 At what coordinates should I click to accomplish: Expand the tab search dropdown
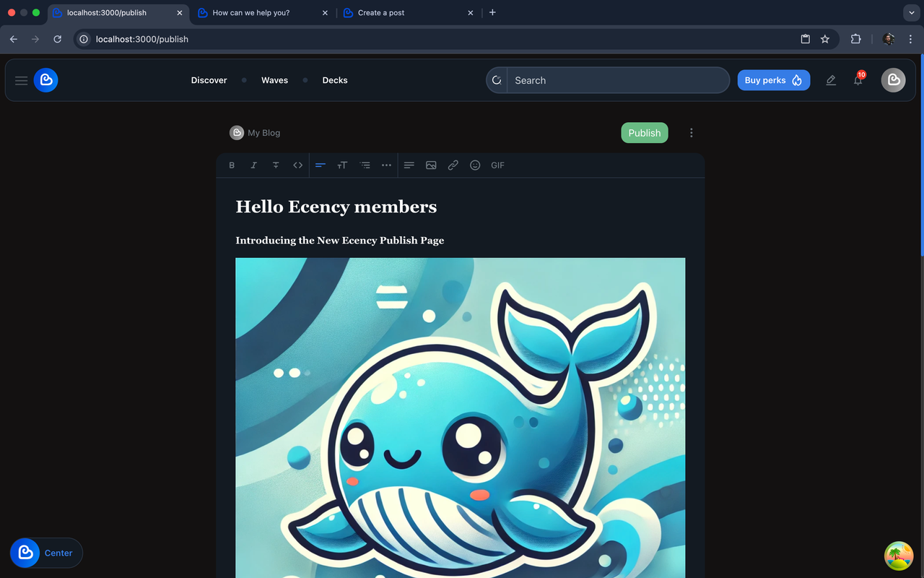(x=912, y=13)
